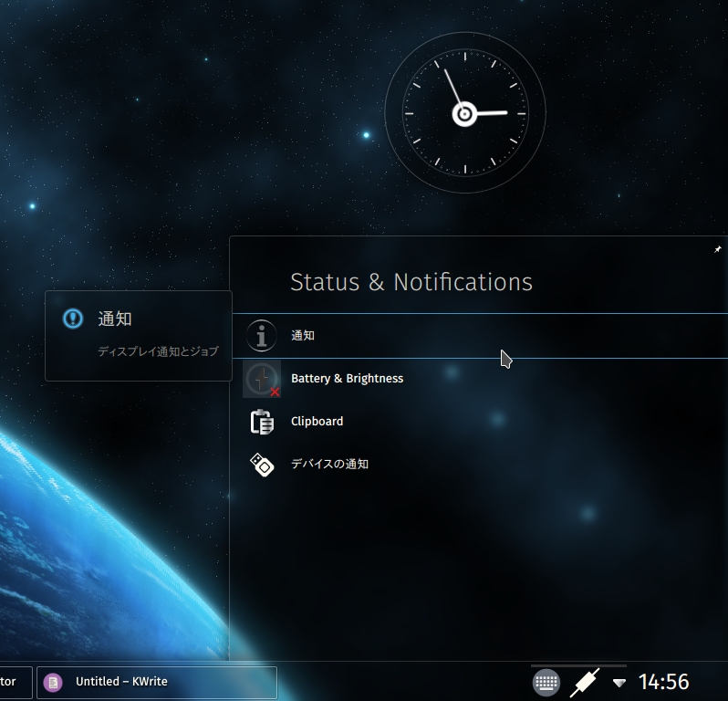Select the デバイスの通知 label

pos(329,464)
